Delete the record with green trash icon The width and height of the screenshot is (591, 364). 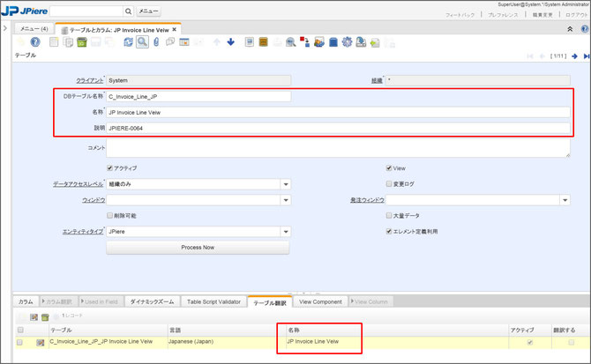82,41
